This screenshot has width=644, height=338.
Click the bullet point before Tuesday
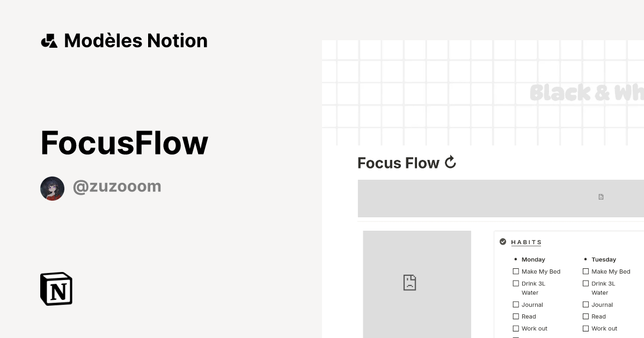[586, 259]
